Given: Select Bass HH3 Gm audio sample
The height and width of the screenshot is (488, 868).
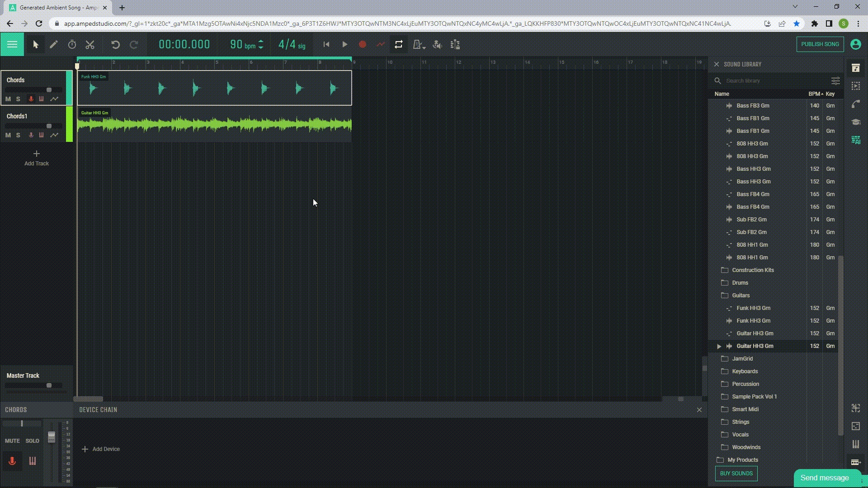Looking at the screenshot, I should [753, 169].
